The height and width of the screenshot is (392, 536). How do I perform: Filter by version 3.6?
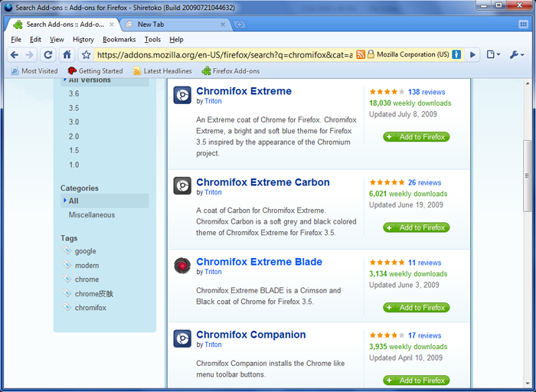click(x=74, y=93)
